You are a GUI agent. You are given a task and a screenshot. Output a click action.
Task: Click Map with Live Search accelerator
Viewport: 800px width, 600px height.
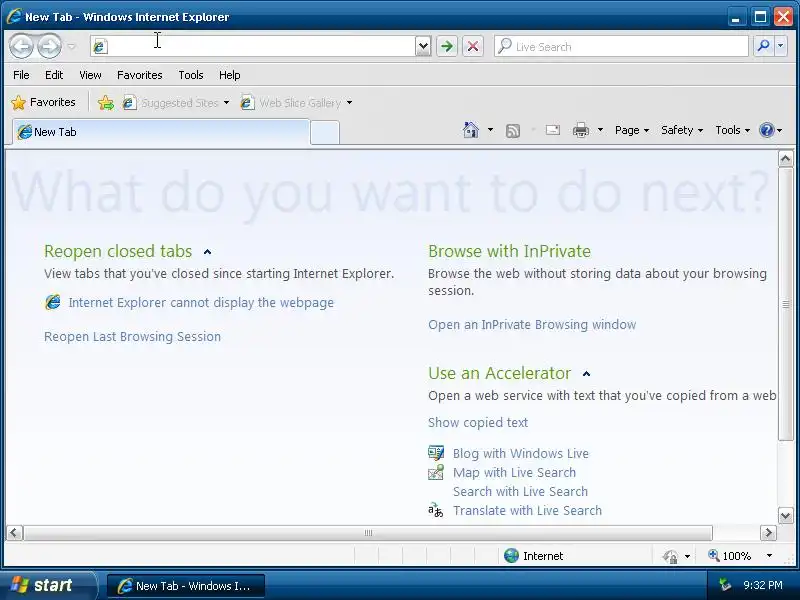[514, 472]
